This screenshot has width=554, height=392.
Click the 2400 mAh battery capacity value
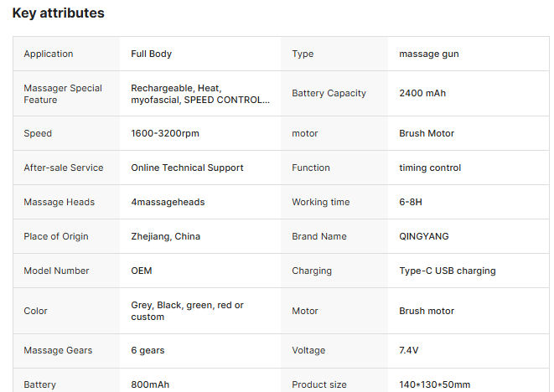point(422,93)
